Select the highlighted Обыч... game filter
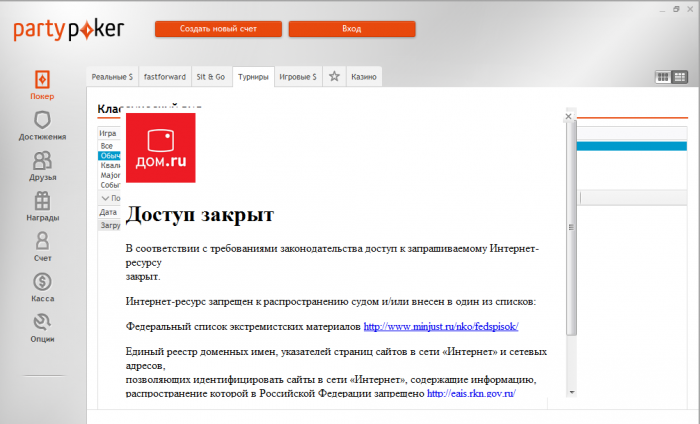 coord(109,156)
